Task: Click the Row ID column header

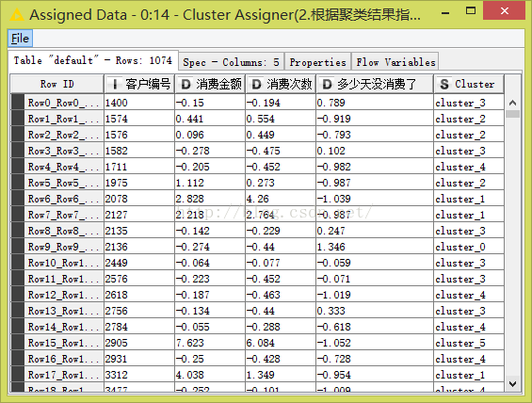Action: pos(57,84)
